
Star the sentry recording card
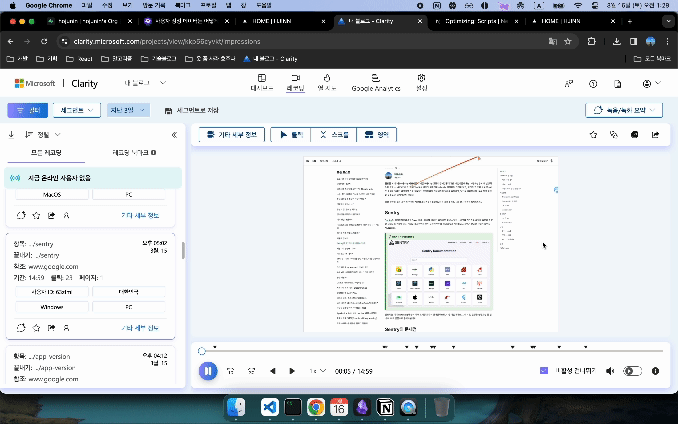36,328
